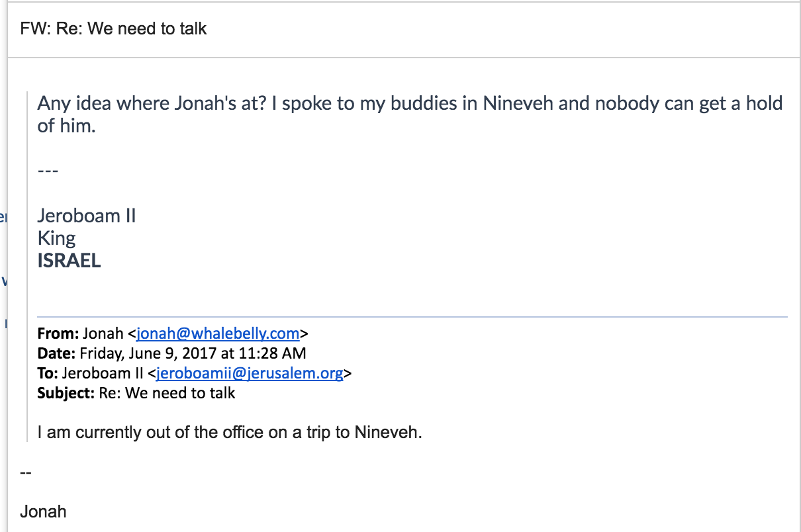801x532 pixels.
Task: Click the "Jeroboam II" signature name
Action: [x=87, y=216]
